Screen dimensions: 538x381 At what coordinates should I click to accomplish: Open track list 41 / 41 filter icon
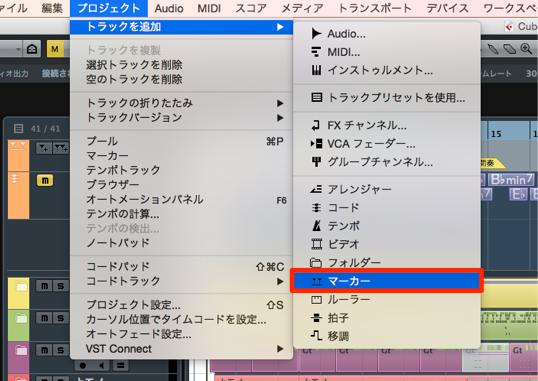19,129
